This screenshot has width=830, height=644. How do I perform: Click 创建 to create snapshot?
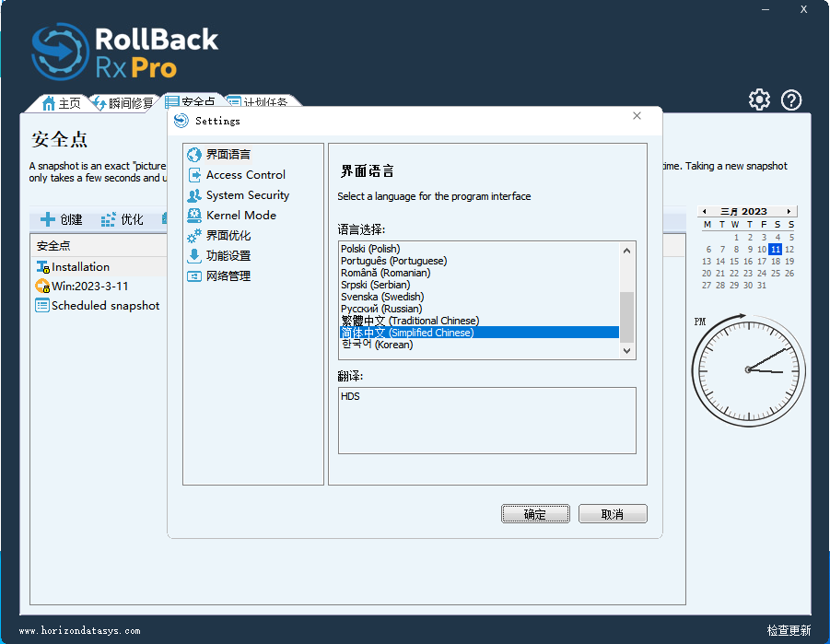tap(62, 219)
